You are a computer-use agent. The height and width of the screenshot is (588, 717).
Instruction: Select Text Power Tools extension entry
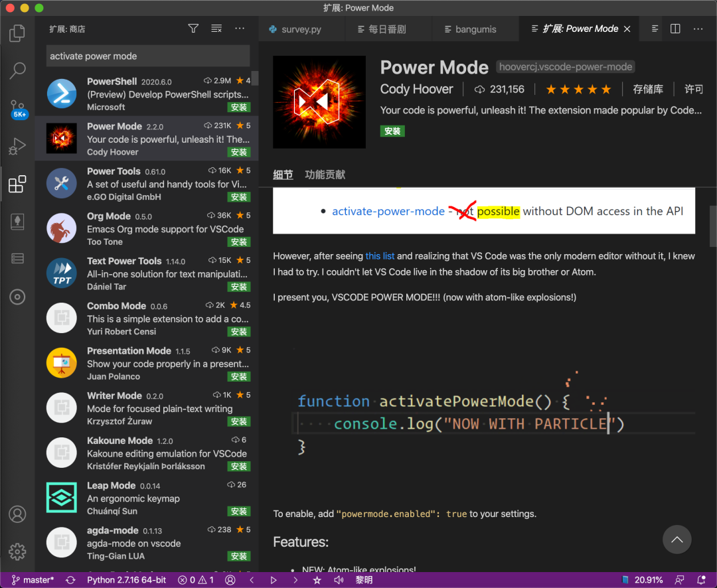point(146,273)
